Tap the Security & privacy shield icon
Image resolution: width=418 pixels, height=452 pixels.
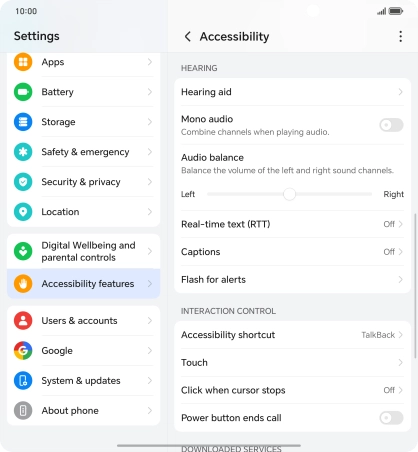23,182
